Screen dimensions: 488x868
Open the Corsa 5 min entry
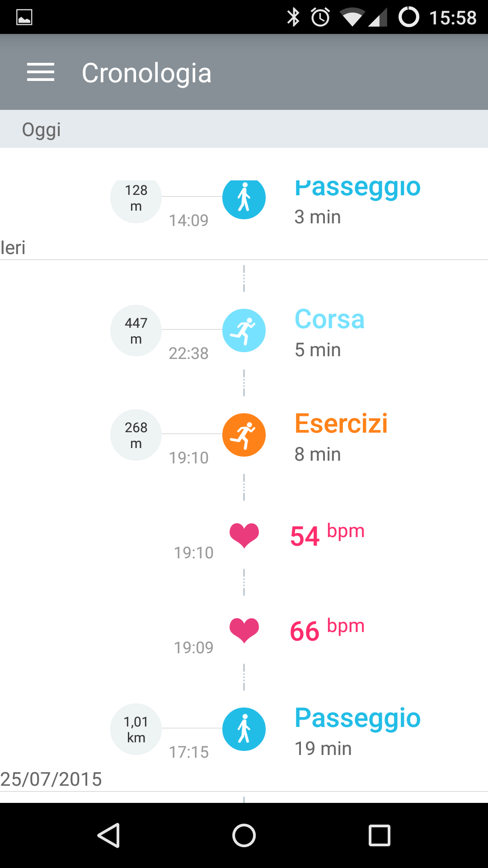(x=329, y=333)
